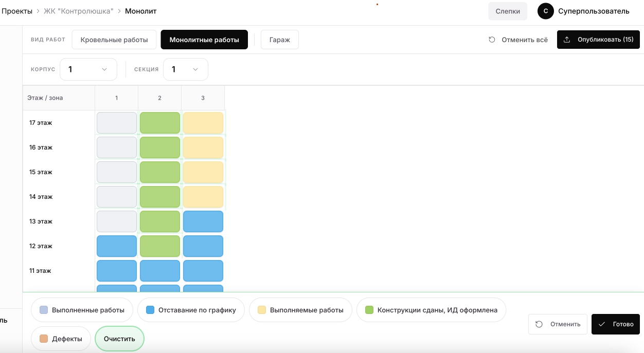Click Отменить всё undo icon
The width and height of the screenshot is (644, 353).
[492, 40]
